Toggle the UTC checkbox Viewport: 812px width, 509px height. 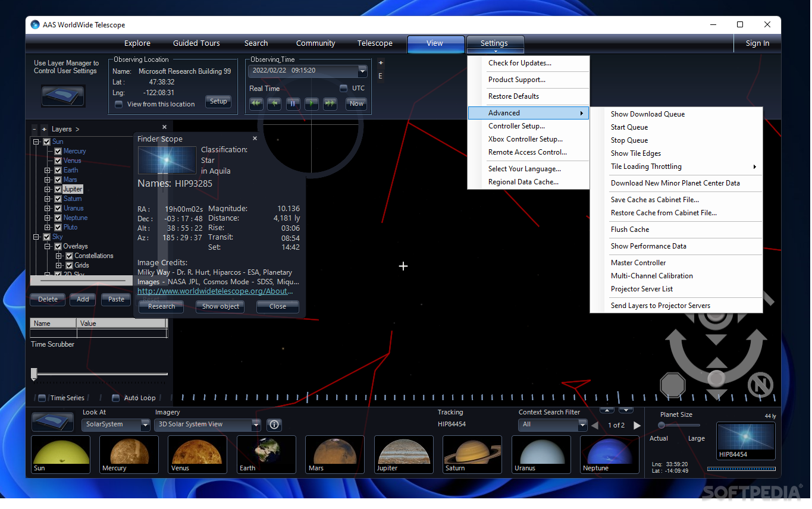[x=343, y=88]
